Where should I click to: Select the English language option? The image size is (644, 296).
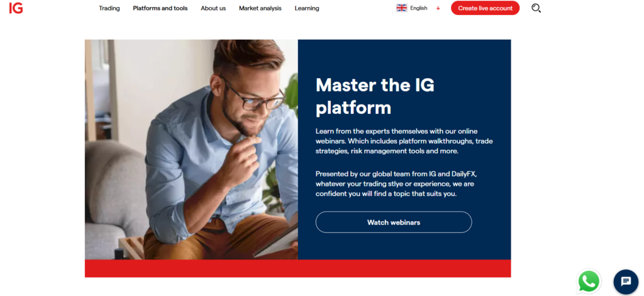pos(418,8)
